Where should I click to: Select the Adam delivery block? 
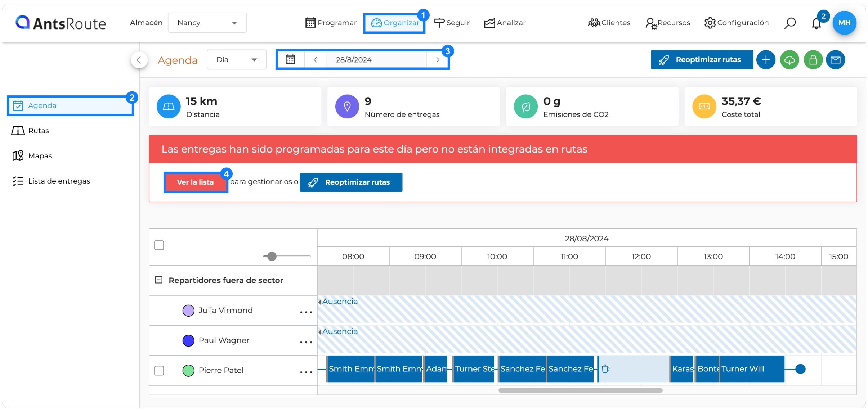[436, 369]
